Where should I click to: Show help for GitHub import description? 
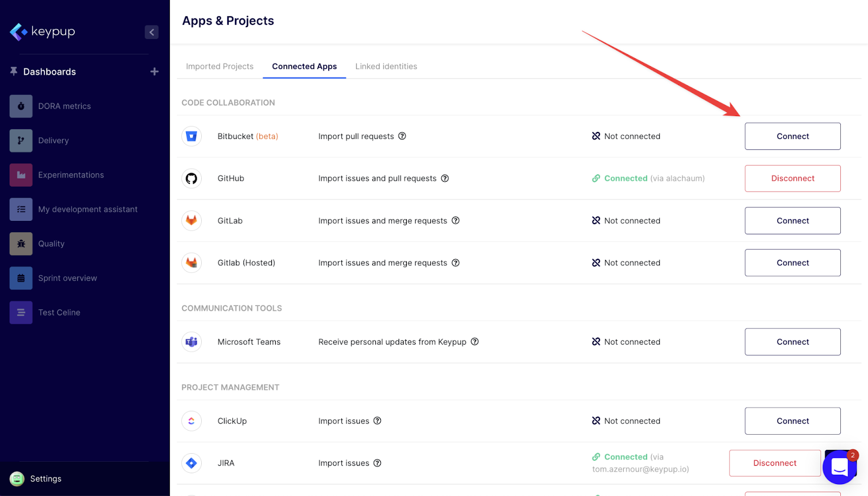click(445, 179)
